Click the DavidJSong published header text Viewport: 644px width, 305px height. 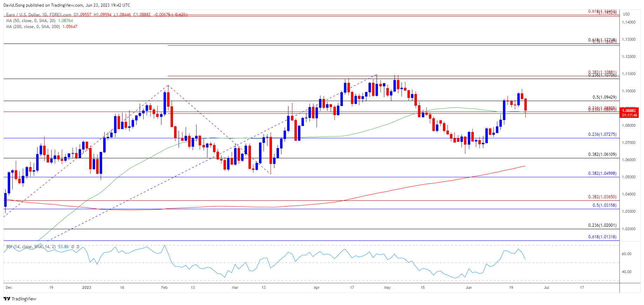click(67, 5)
